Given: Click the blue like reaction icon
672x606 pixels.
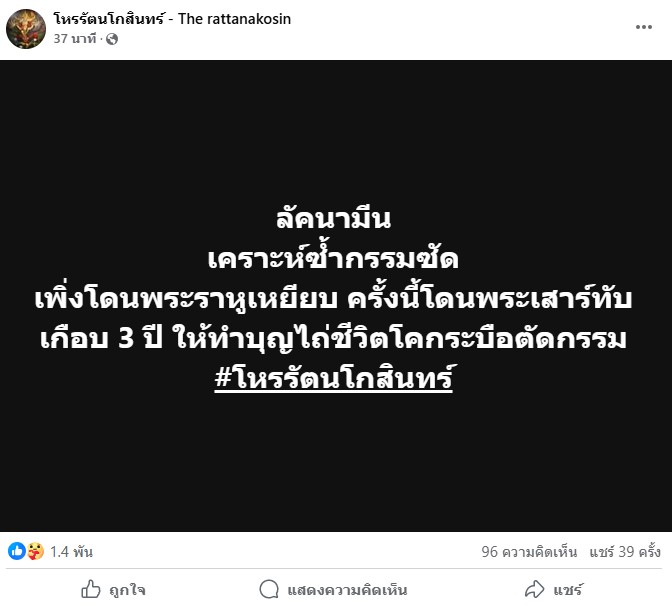Looking at the screenshot, I should [17, 551].
